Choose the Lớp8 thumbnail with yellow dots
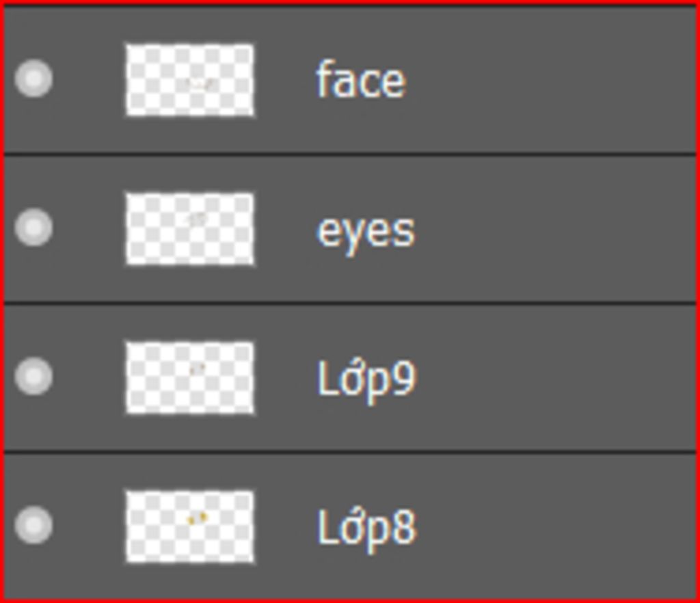 [190, 526]
